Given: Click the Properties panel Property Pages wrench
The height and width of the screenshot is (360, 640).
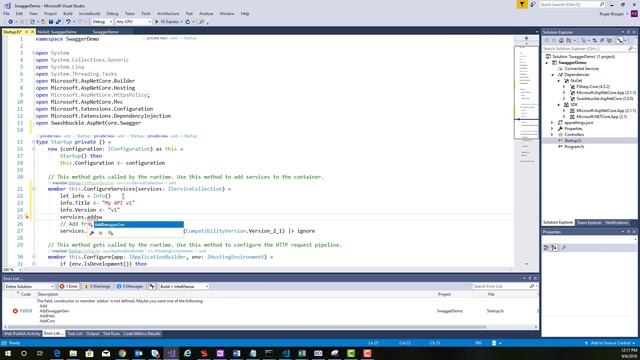Looking at the screenshot, I should pos(564,248).
